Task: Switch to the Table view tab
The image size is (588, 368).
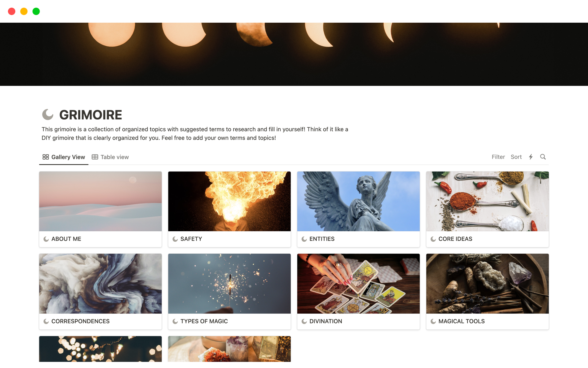Action: pos(110,157)
